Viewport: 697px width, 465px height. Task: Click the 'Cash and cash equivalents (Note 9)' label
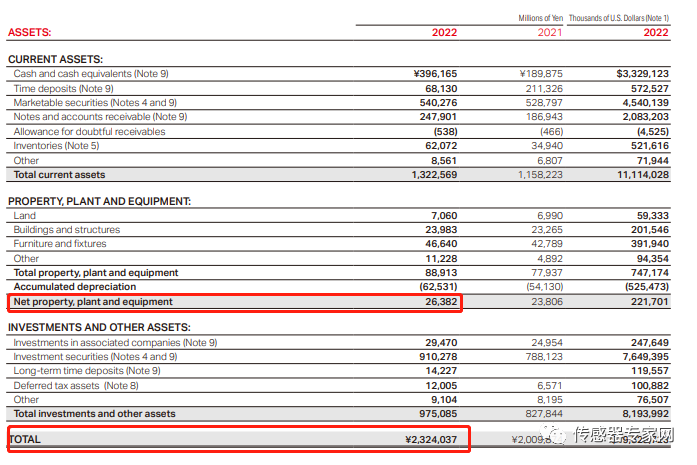coord(91,73)
